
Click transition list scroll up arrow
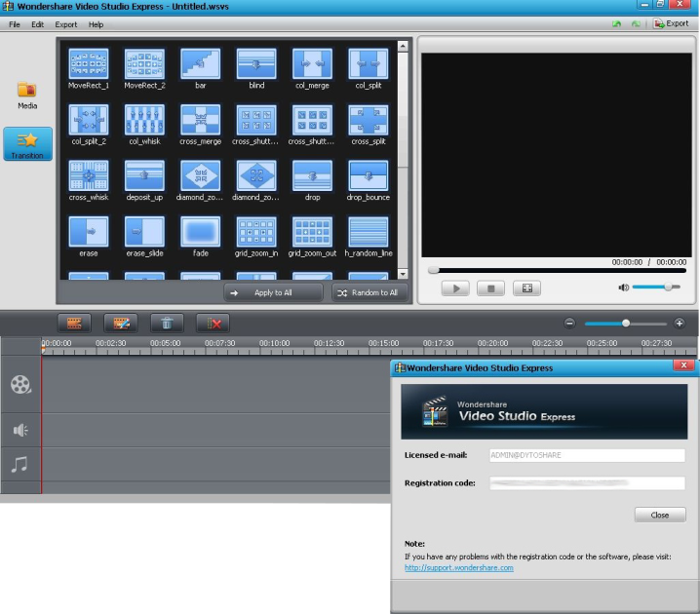403,46
